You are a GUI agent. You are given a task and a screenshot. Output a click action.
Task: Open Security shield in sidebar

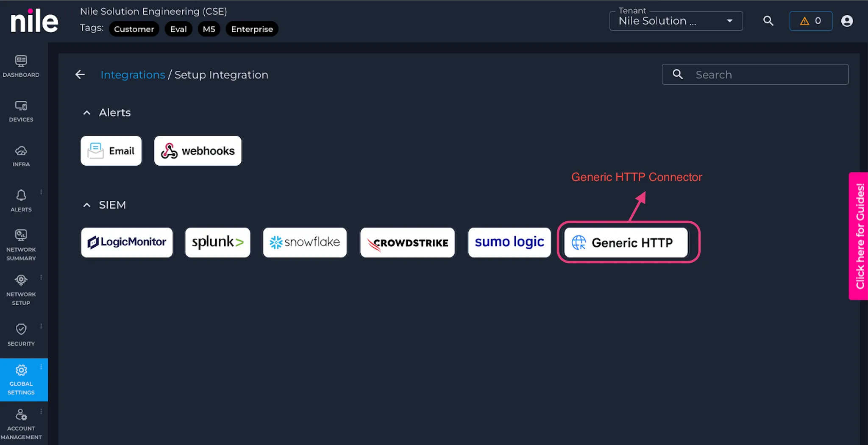click(21, 335)
